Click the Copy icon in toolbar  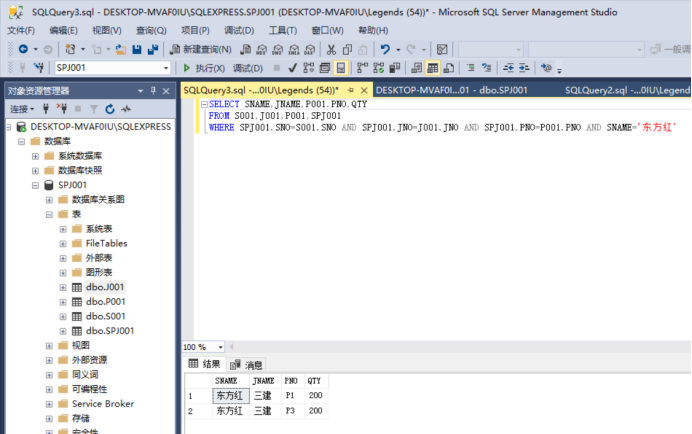coord(347,49)
